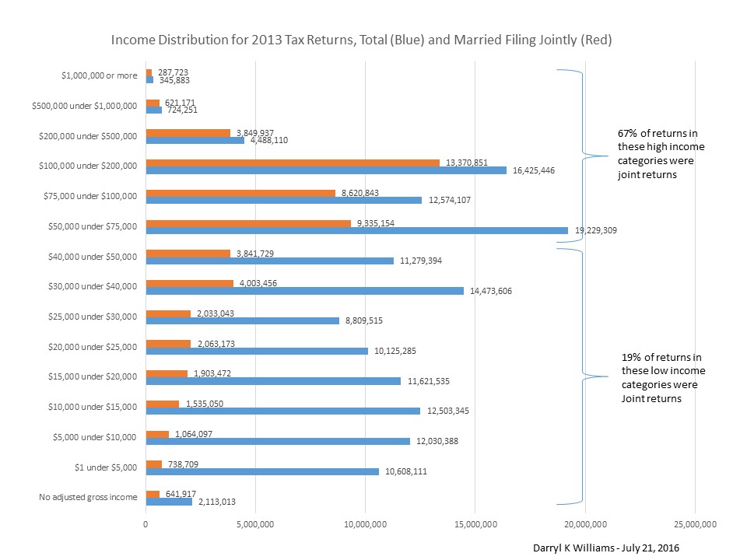Image resolution: width=747 pixels, height=560 pixels.
Task: Click the value 4,003,456
Action: 258,283
